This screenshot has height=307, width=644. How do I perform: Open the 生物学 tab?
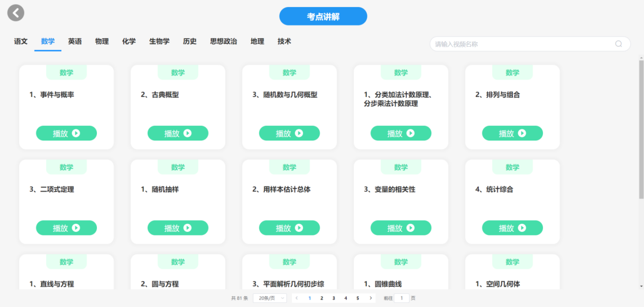point(159,42)
